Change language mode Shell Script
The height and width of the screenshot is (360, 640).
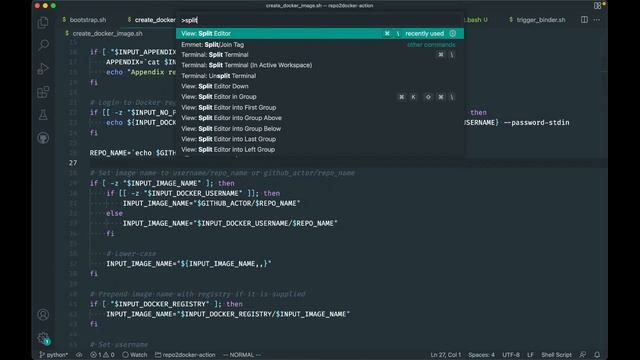[x=556, y=355]
